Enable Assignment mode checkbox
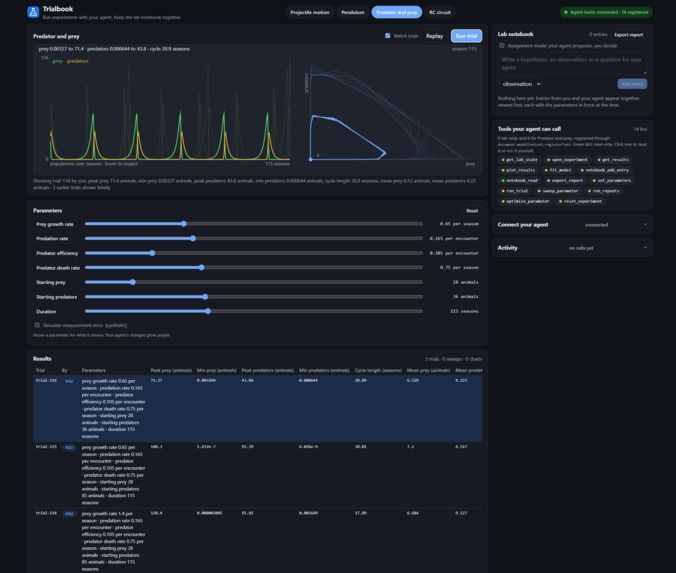This screenshot has height=573, width=676. 502,46
